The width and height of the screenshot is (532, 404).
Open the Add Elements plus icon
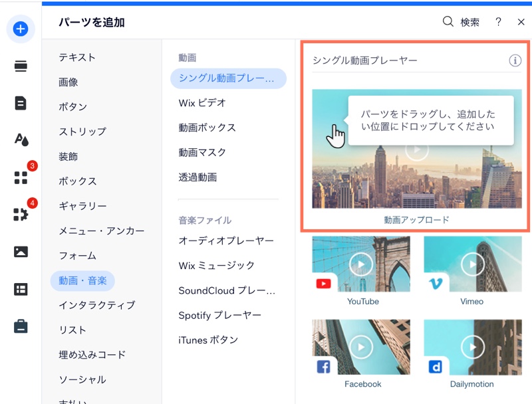[x=21, y=29]
